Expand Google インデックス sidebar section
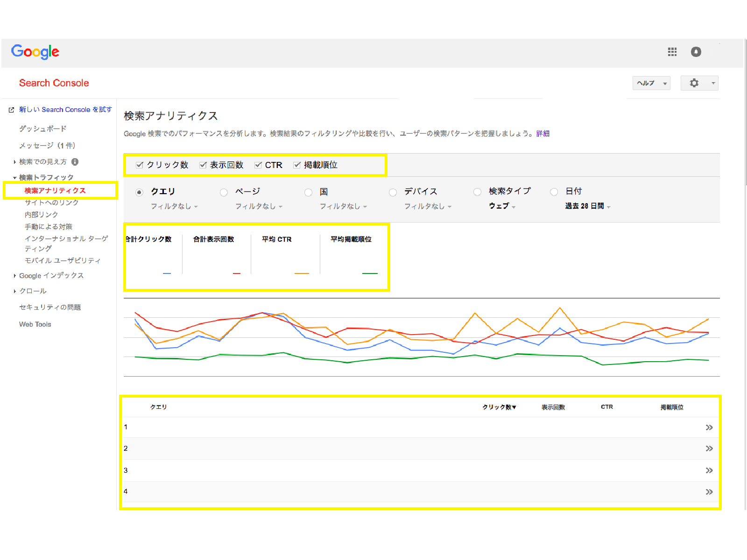This screenshot has height=560, width=747. 15,276
